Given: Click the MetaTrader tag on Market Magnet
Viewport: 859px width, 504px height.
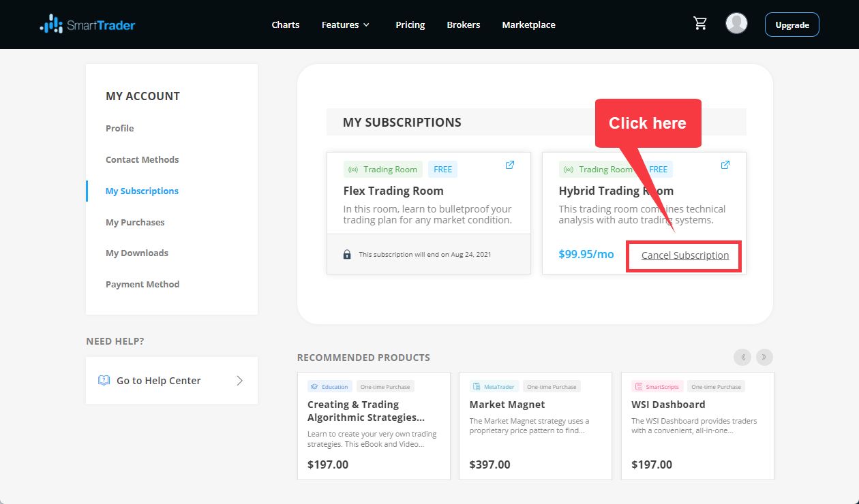Looking at the screenshot, I should click(x=494, y=386).
